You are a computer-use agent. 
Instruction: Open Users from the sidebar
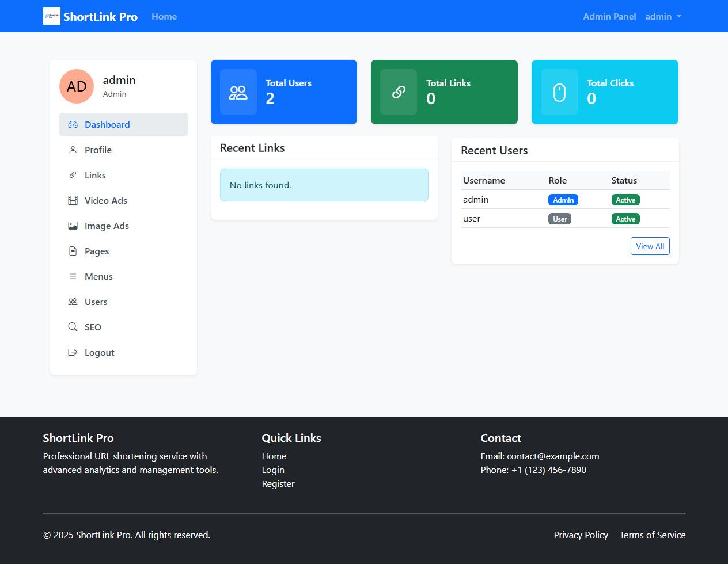(123, 302)
